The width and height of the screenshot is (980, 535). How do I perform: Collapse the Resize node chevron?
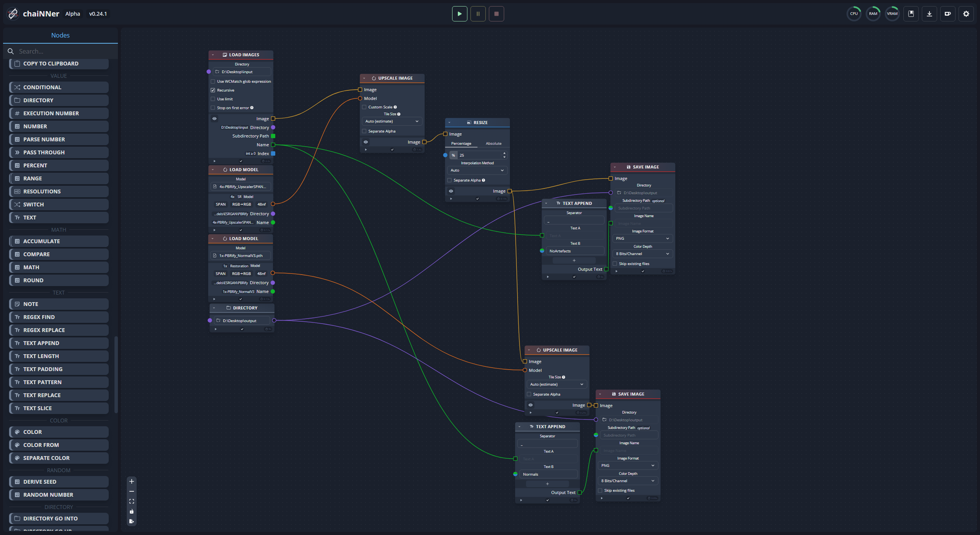point(449,123)
